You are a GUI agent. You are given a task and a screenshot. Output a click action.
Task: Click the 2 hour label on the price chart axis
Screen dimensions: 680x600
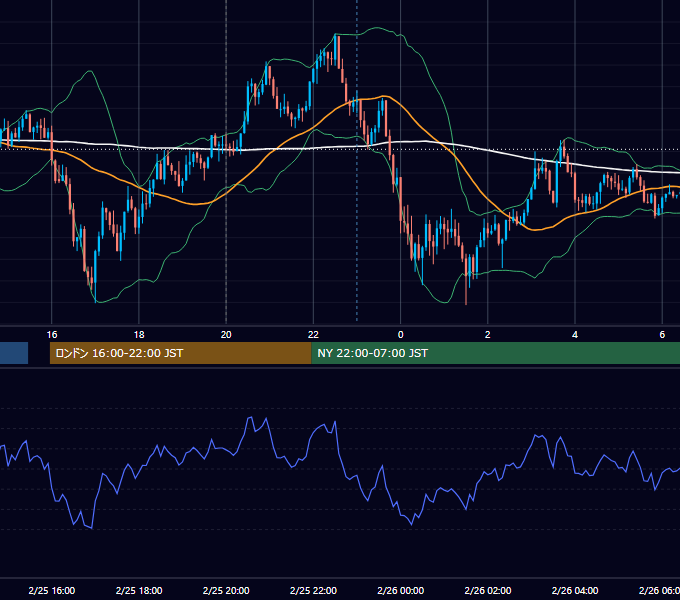point(487,335)
